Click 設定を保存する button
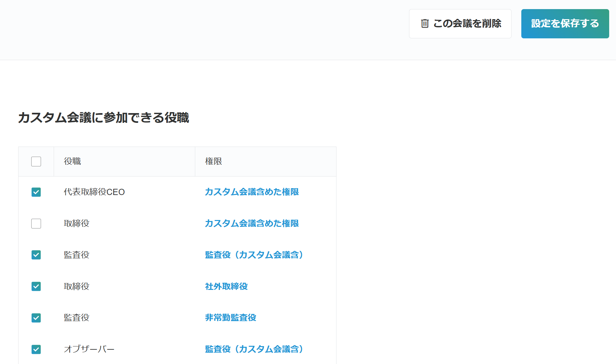The image size is (616, 364). tap(565, 23)
